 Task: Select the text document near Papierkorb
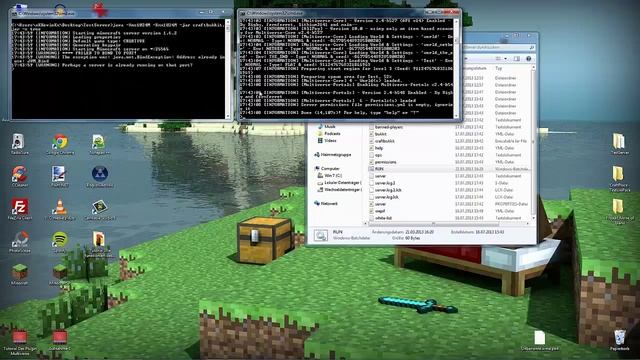pyautogui.click(x=540, y=340)
